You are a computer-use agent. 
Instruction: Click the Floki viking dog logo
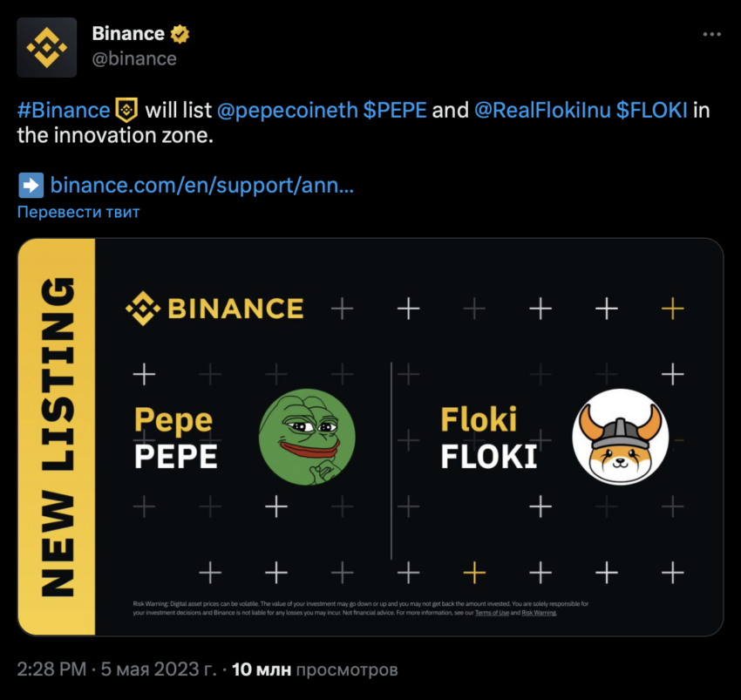click(x=620, y=437)
